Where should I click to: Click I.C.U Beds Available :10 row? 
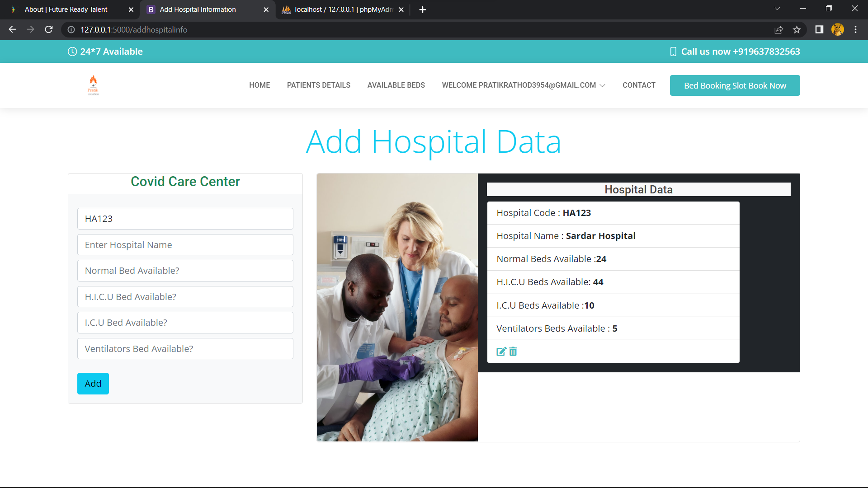[x=613, y=305]
